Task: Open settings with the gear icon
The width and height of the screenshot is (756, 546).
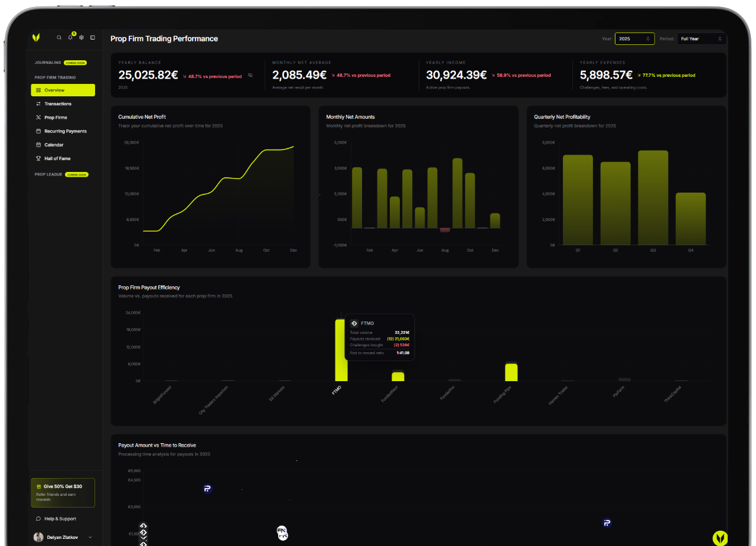Action: (x=82, y=37)
